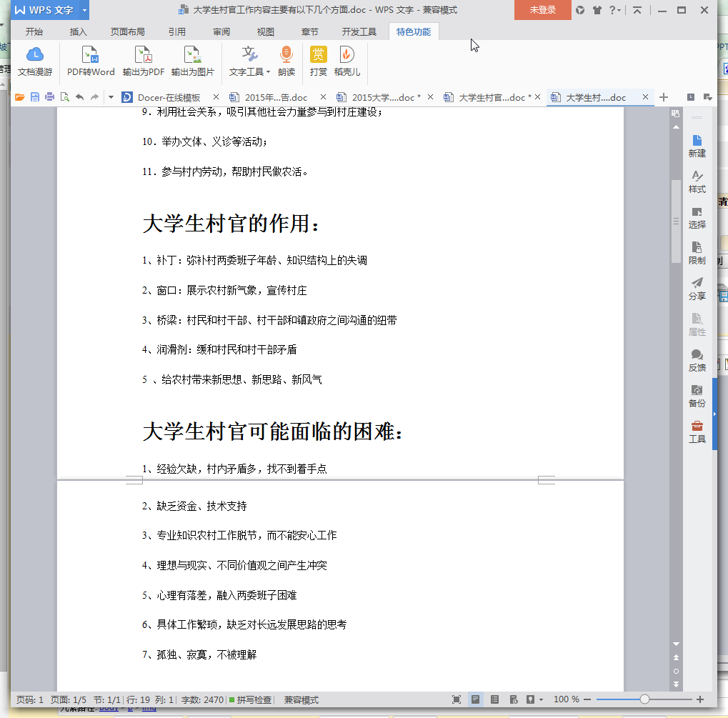Screen dimensions: 728x718
Task: Open the WPS 文字 application menu arrow
Action: 84,10
